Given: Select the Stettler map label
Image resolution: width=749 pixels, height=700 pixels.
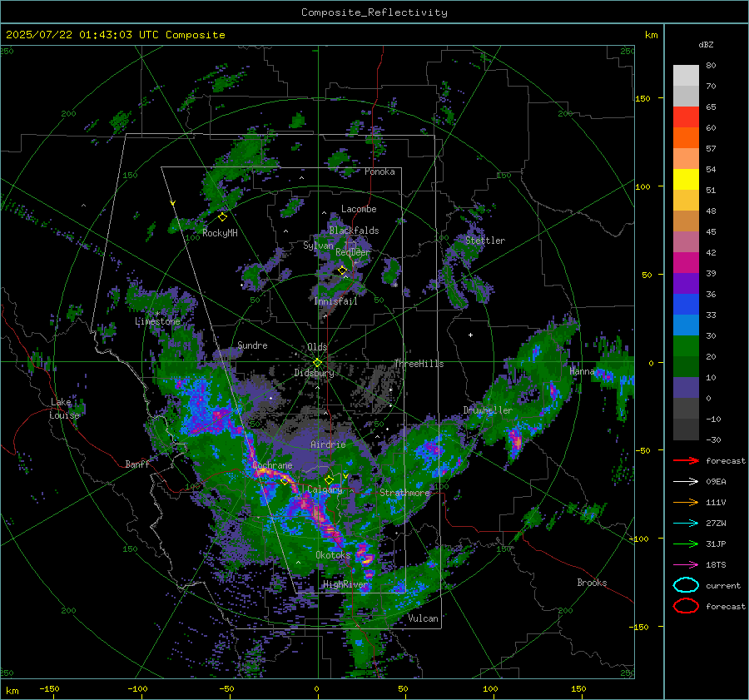Looking at the screenshot, I should [485, 241].
